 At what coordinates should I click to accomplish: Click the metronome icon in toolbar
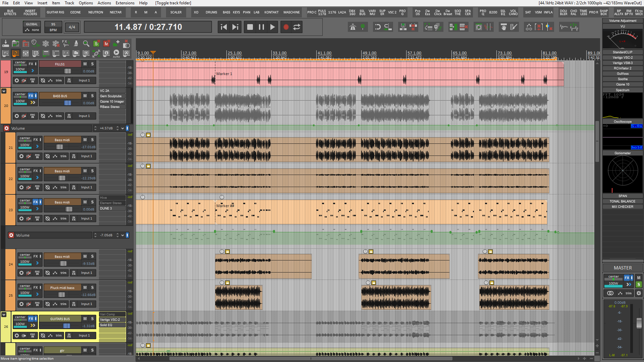click(353, 27)
